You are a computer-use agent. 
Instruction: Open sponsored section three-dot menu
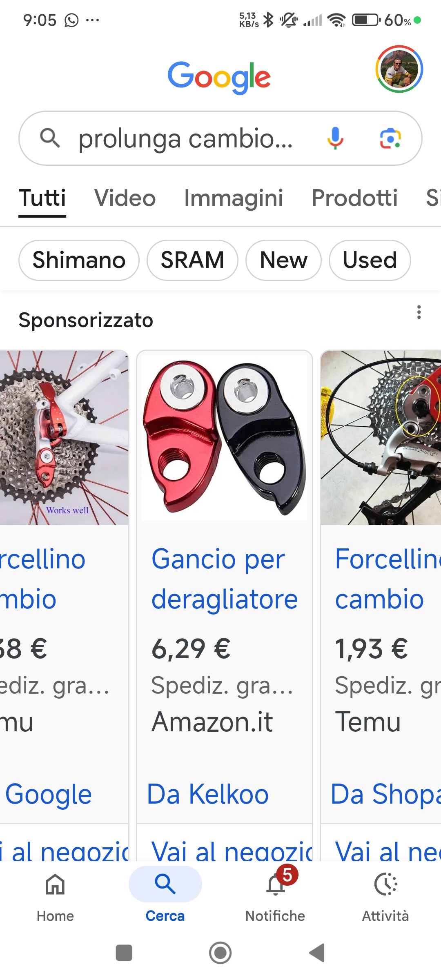419,312
